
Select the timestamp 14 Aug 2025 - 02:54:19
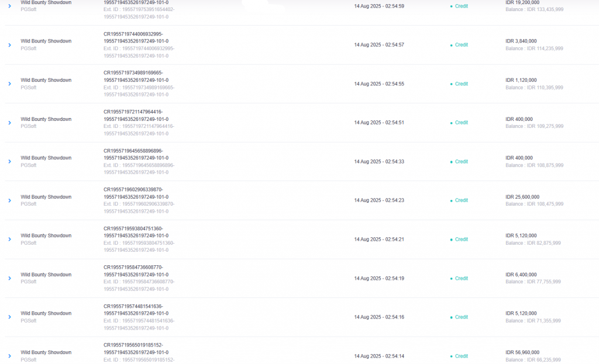point(379,279)
